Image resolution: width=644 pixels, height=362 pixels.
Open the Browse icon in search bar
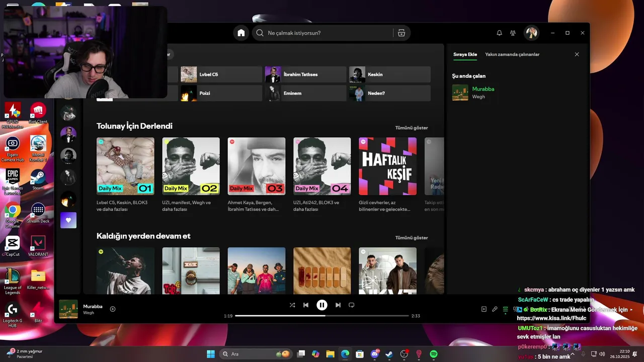point(401,33)
